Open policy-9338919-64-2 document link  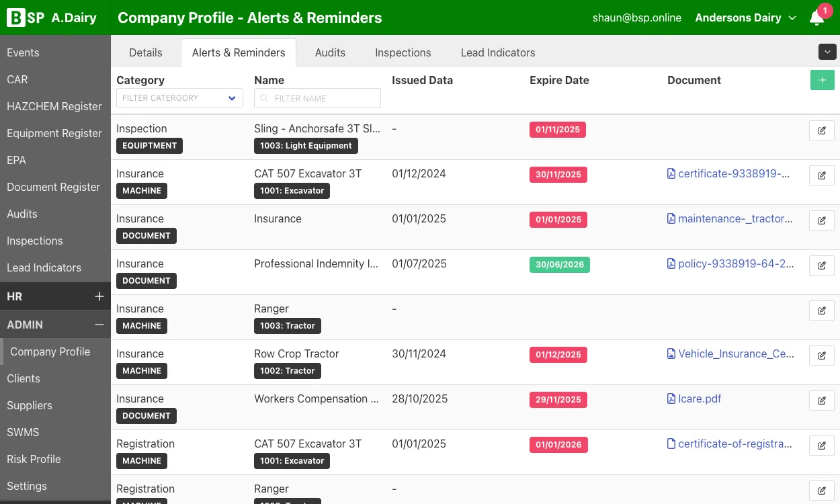tap(731, 263)
